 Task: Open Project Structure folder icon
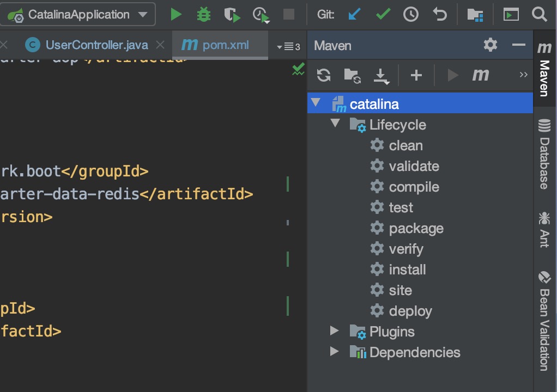click(x=475, y=15)
